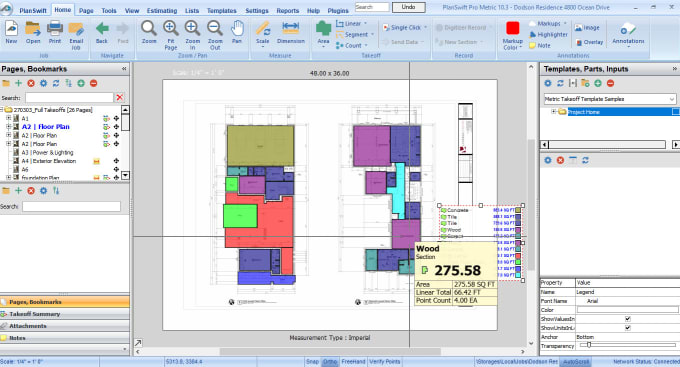
Task: Click red minus icon in Templates toolbar
Action: (611, 83)
